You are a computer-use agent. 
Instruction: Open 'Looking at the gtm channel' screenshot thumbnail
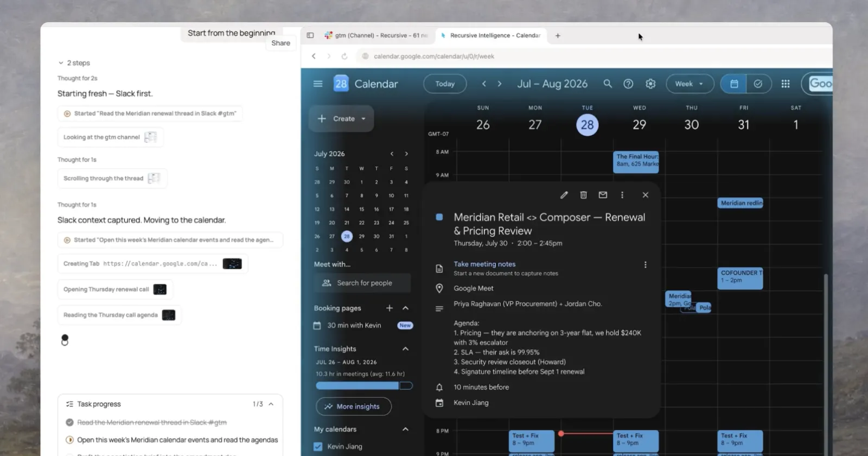[150, 137]
